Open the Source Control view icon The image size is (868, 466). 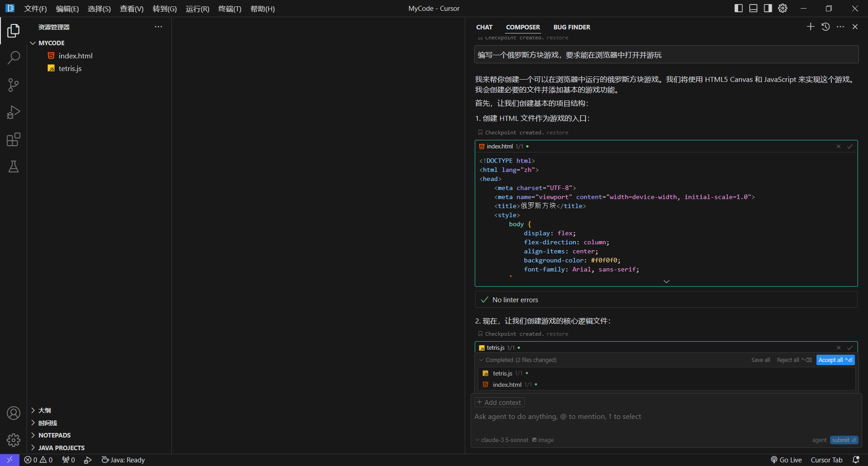[14, 85]
